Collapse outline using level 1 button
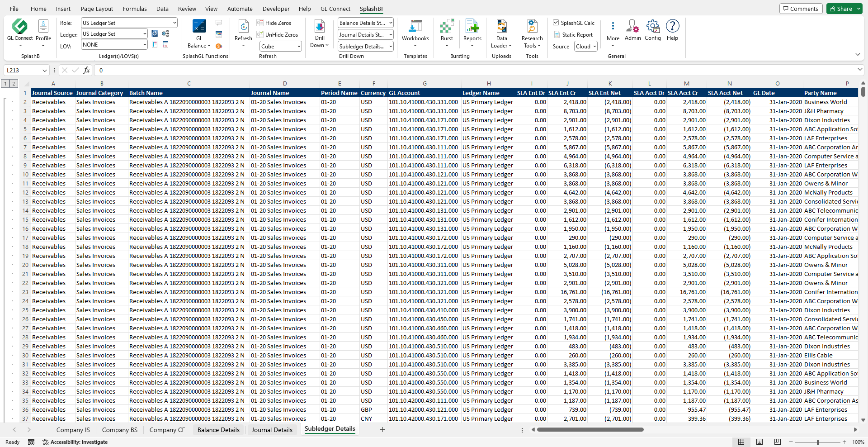 click(5, 83)
